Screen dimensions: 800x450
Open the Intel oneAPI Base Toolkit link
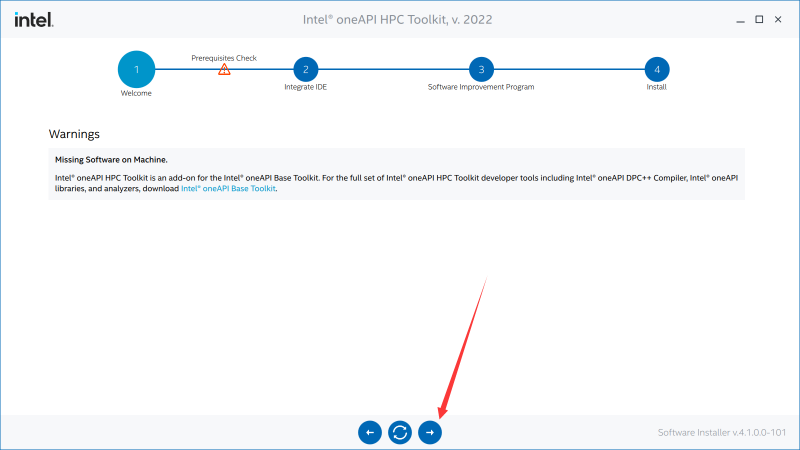click(x=228, y=188)
